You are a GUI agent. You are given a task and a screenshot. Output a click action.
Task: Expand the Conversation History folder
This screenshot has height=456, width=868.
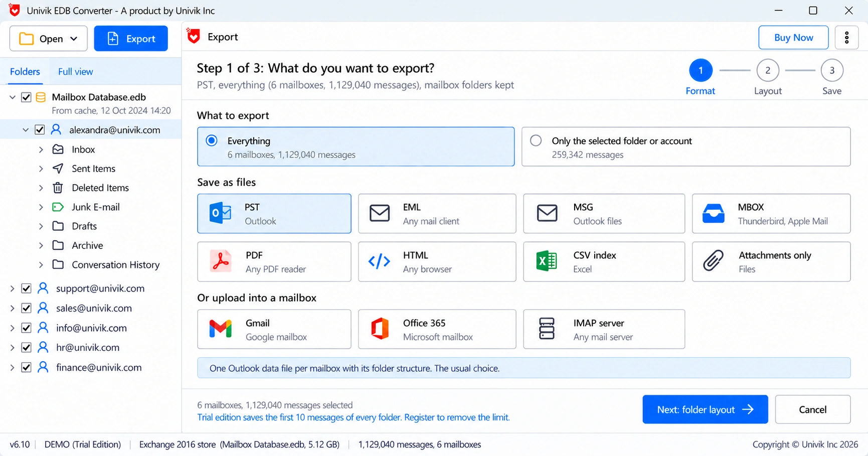41,264
